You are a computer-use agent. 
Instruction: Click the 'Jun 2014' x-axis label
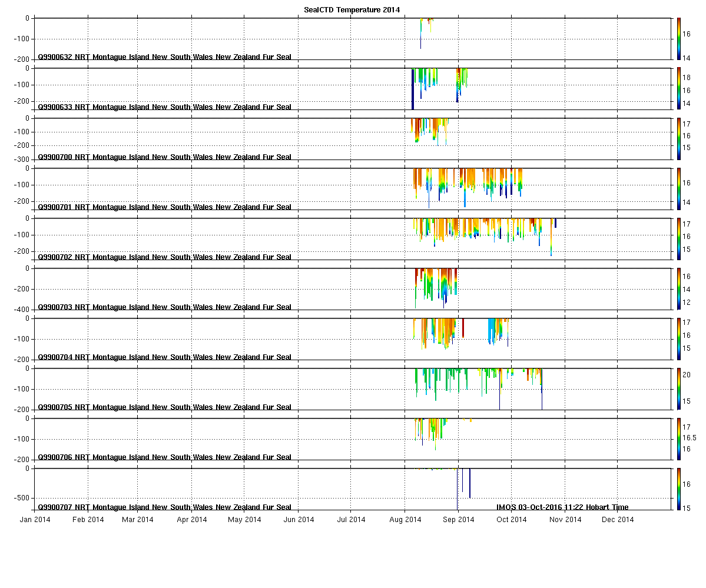[x=299, y=519]
